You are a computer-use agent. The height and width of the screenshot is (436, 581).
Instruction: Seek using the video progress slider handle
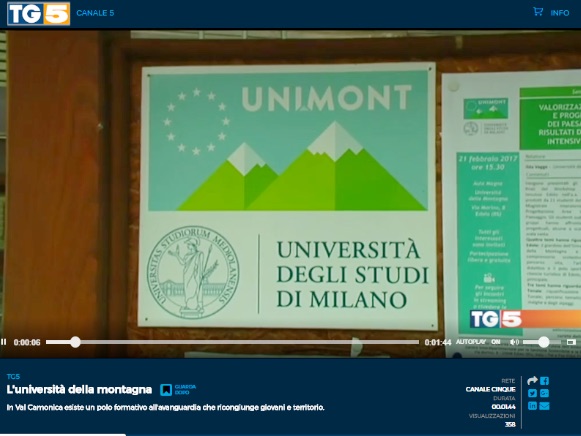[x=75, y=342]
